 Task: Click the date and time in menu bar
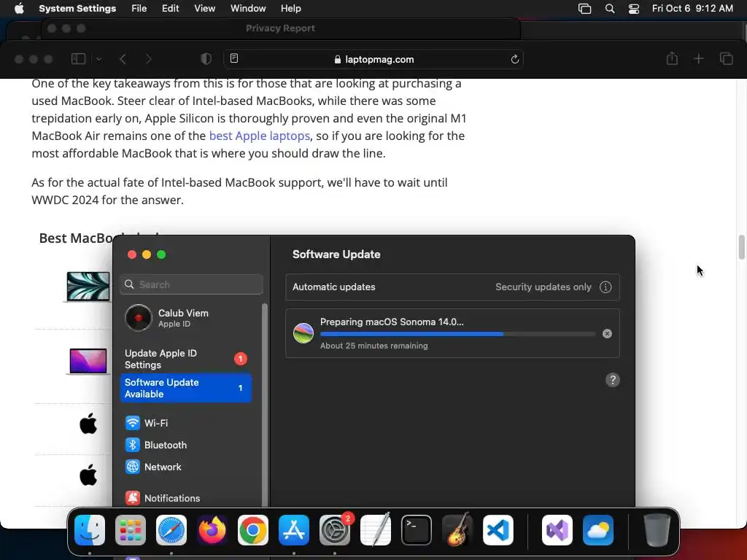[x=692, y=9]
